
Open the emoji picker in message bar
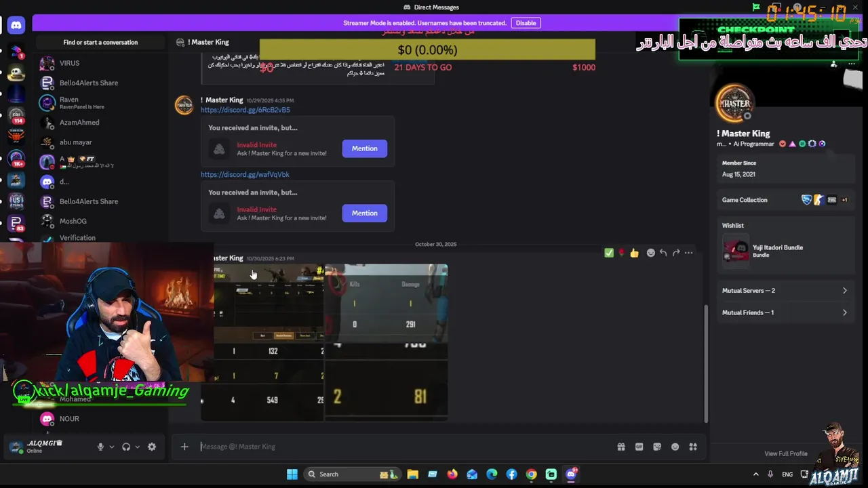675,447
